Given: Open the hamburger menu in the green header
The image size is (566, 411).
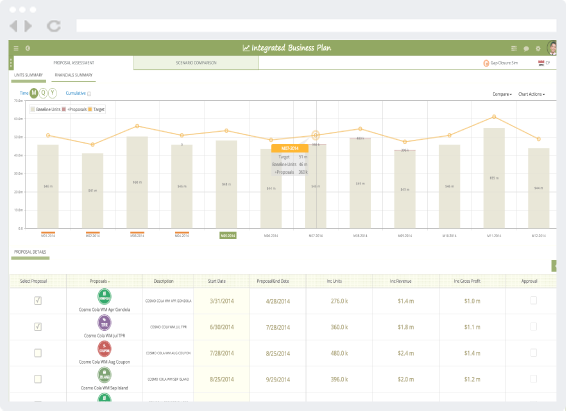Looking at the screenshot, I should (x=16, y=48).
